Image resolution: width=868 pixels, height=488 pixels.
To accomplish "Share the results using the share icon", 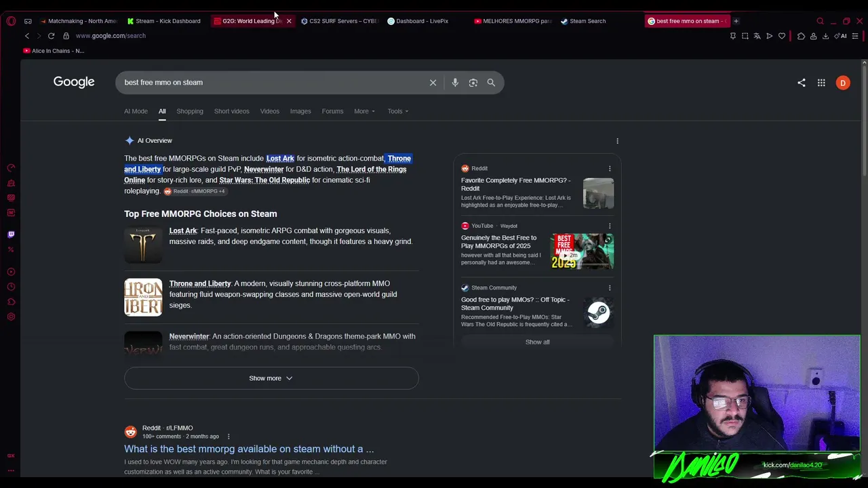I will [802, 83].
